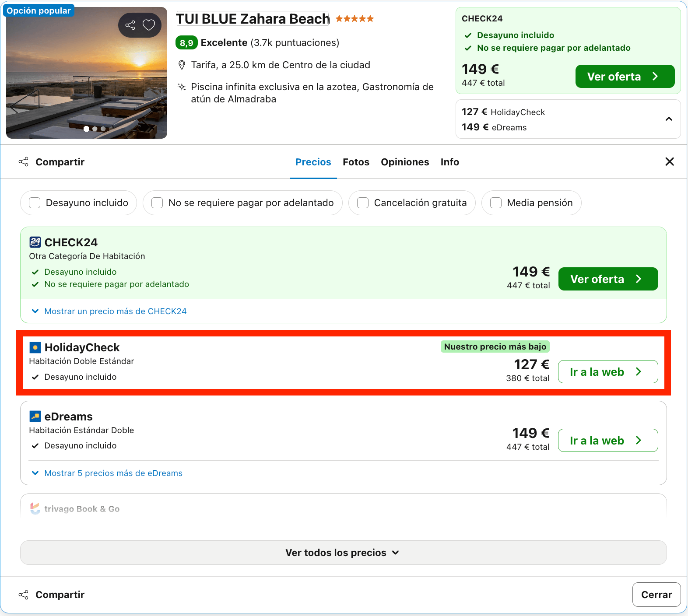Select the Info tab
The width and height of the screenshot is (688, 616).
pyautogui.click(x=450, y=162)
